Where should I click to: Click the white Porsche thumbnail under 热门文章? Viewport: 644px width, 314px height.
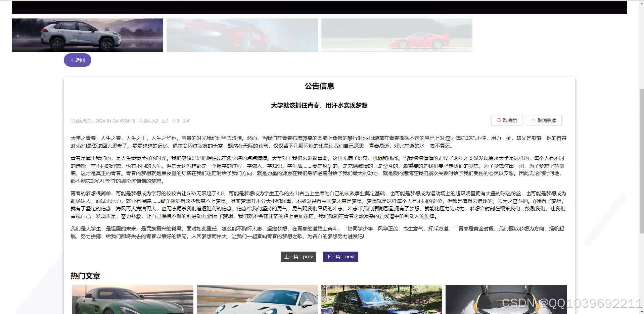(x=257, y=300)
